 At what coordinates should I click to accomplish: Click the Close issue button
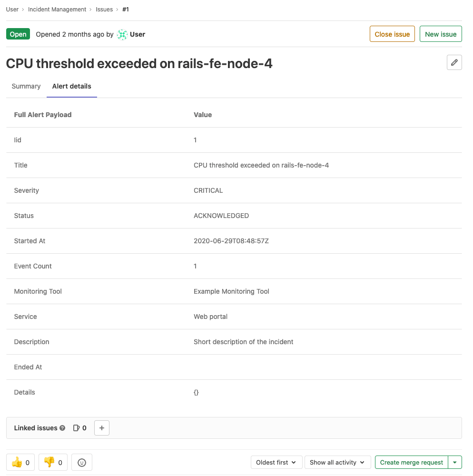pyautogui.click(x=392, y=34)
